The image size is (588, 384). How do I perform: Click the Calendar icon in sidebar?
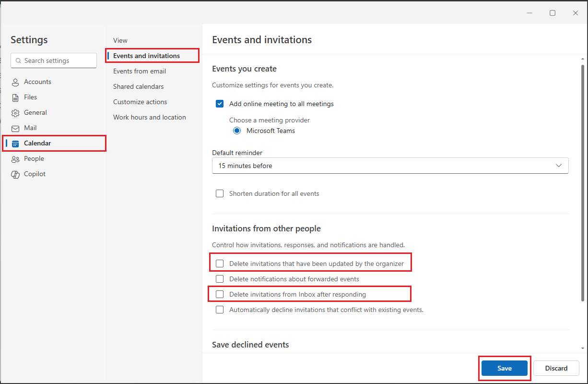point(16,144)
